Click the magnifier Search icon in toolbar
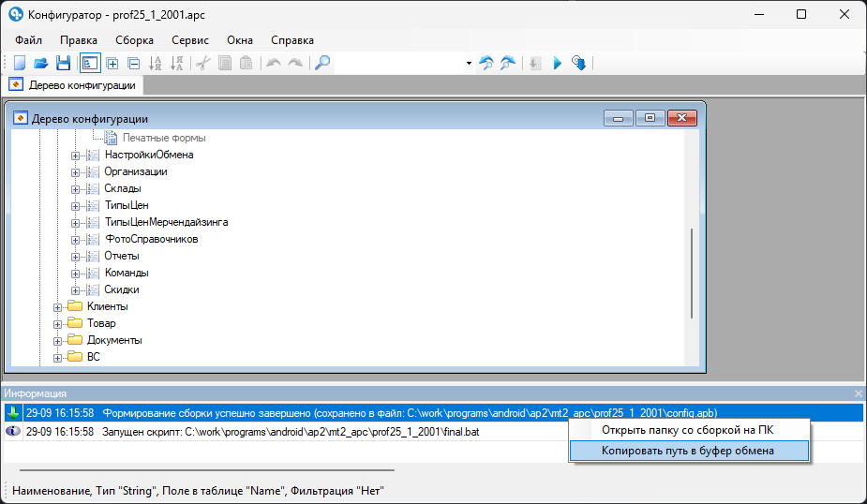The width and height of the screenshot is (867, 504). (x=321, y=64)
